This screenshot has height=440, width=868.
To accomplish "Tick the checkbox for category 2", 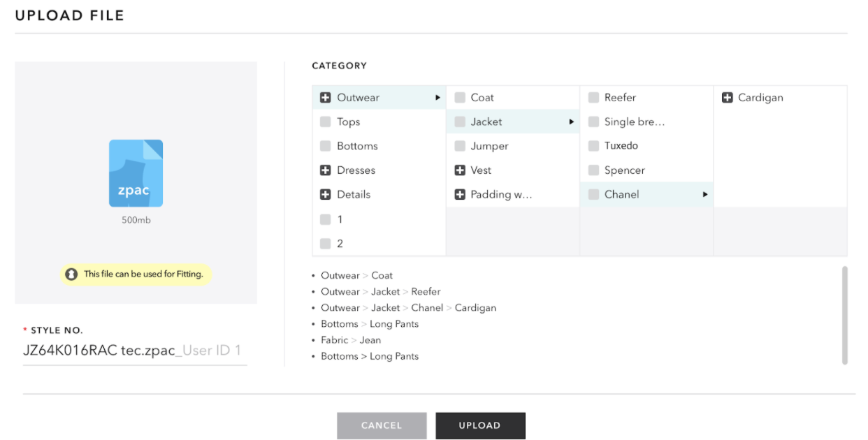I will pyautogui.click(x=325, y=244).
